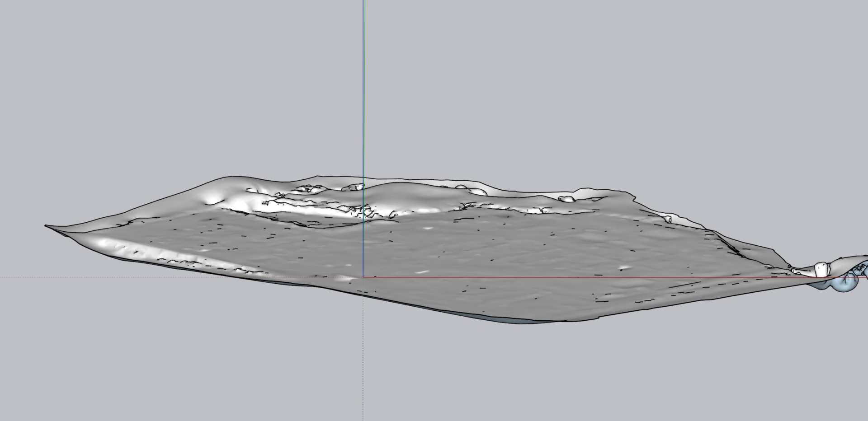Select the light-blue rounded object at terrain's right tip
Viewport: 868px width, 421px height.
845,282
